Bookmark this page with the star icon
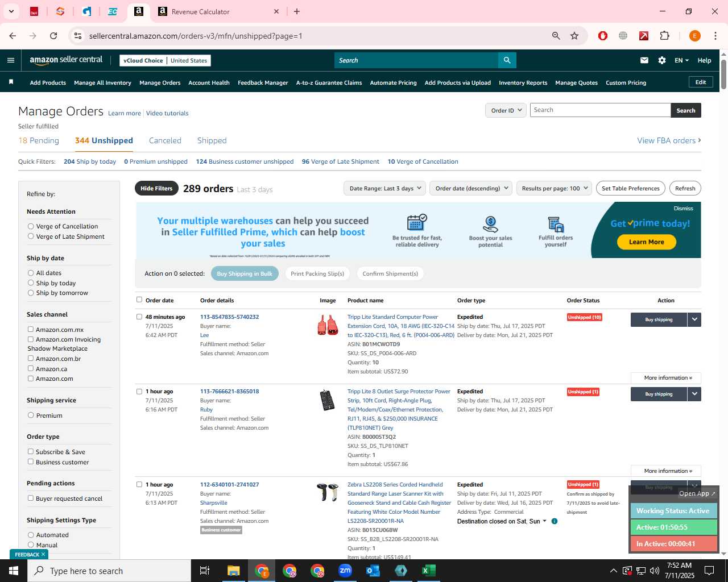728x582 pixels. (x=574, y=36)
